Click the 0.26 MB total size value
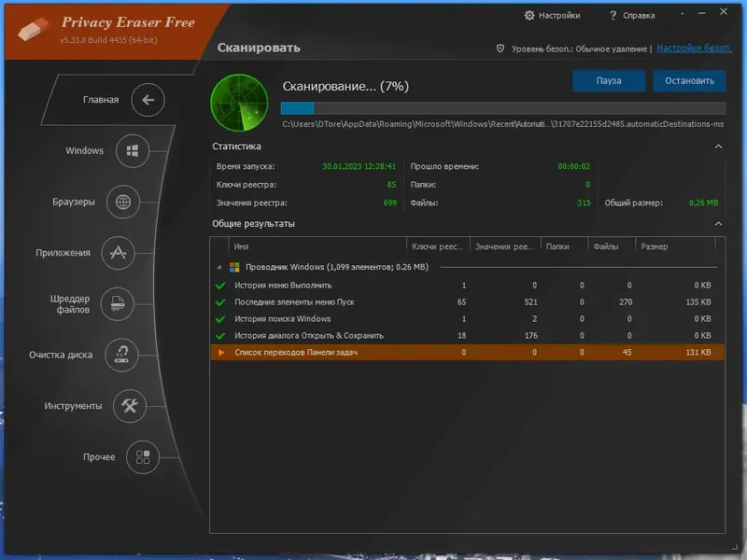Screen dimensions: 747x560 pos(704,203)
